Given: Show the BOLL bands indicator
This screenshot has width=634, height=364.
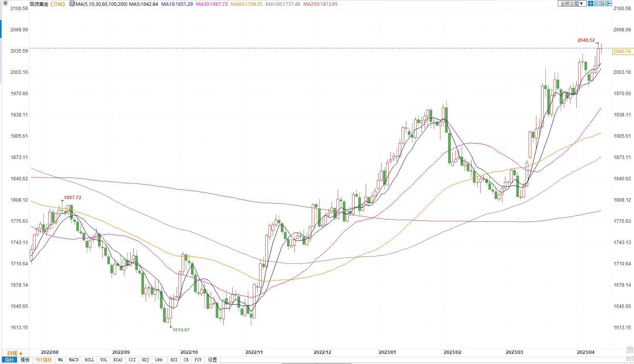Looking at the screenshot, I should click(x=89, y=360).
